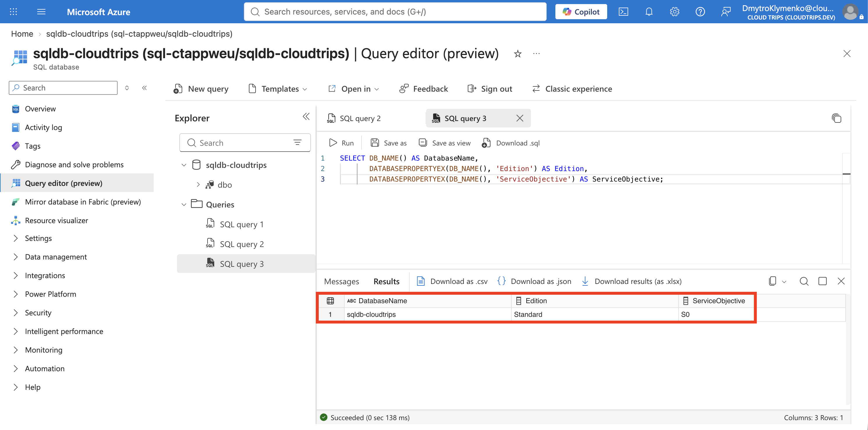Collapse the left resource menu
This screenshot has height=430, width=868.
click(x=144, y=88)
